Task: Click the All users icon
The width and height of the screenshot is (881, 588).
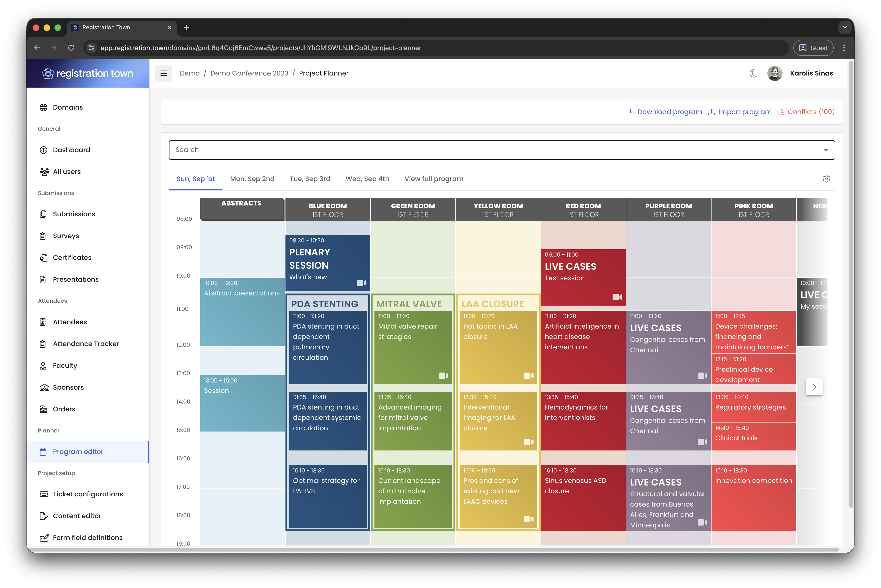Action: pyautogui.click(x=44, y=172)
